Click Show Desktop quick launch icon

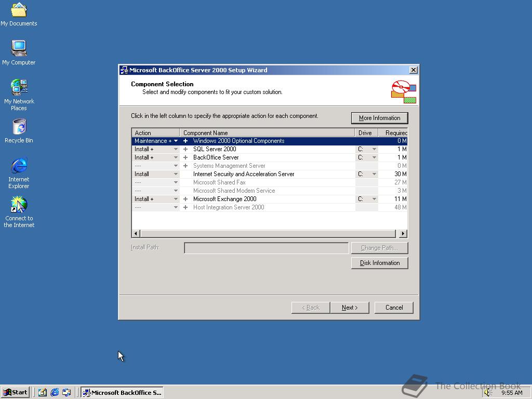tap(43, 392)
